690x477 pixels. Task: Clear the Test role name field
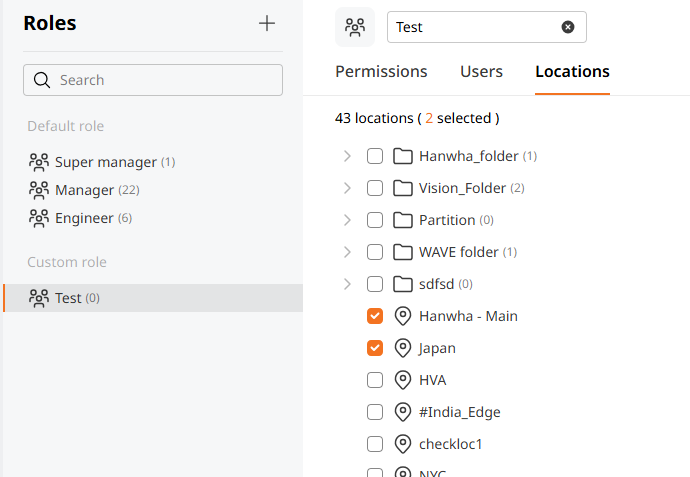(x=568, y=27)
